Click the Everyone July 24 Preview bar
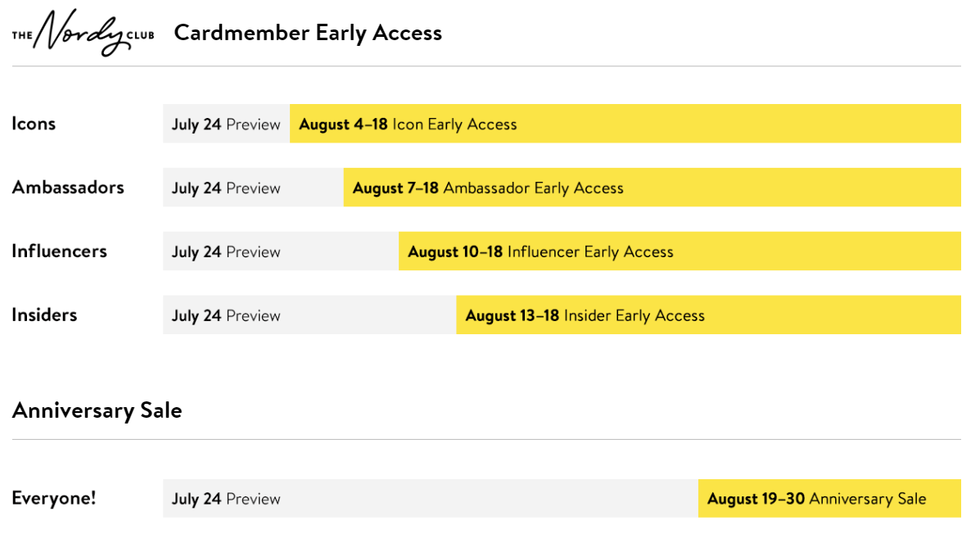Screen dimensions: 980x539 (x=431, y=498)
